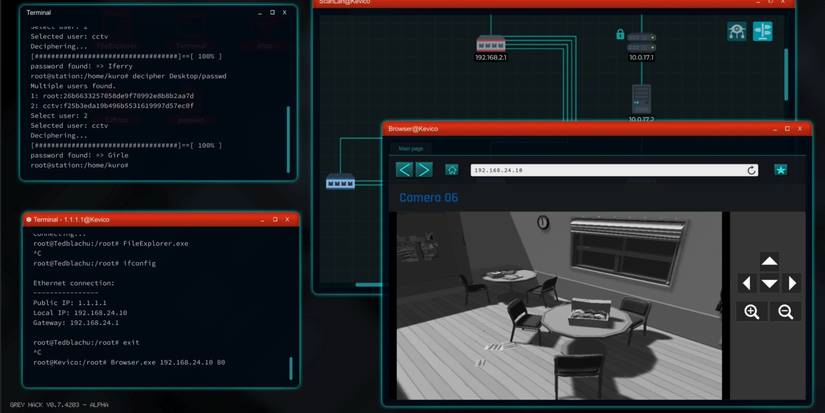Select router 192.168.2.1 in ScanLan
Screen dimensions: 825x413
(490, 44)
